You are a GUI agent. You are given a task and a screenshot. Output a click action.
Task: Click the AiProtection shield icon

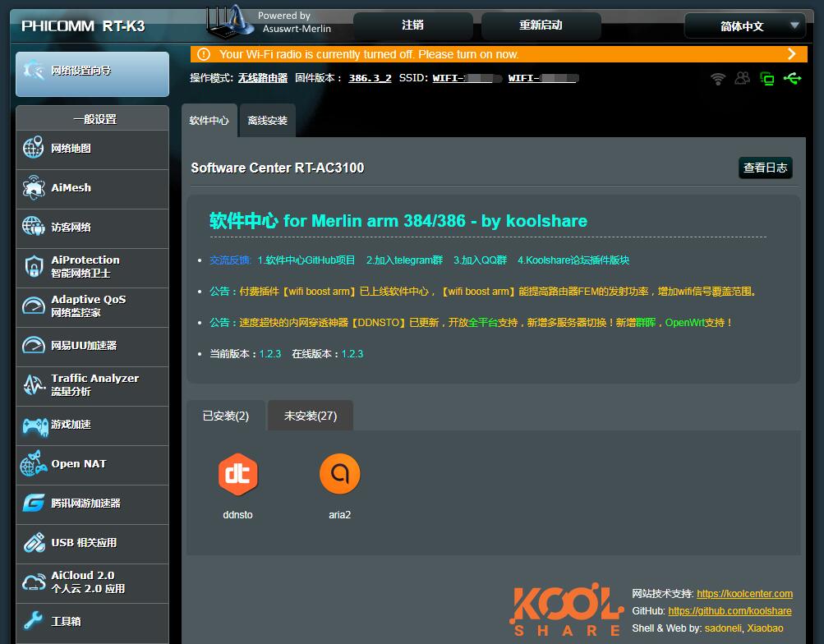coord(34,266)
